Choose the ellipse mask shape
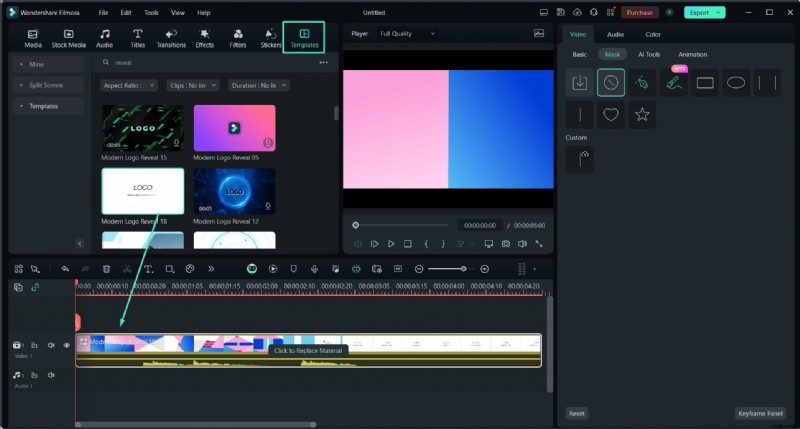Viewport: 800px width, 429px height. tap(736, 83)
